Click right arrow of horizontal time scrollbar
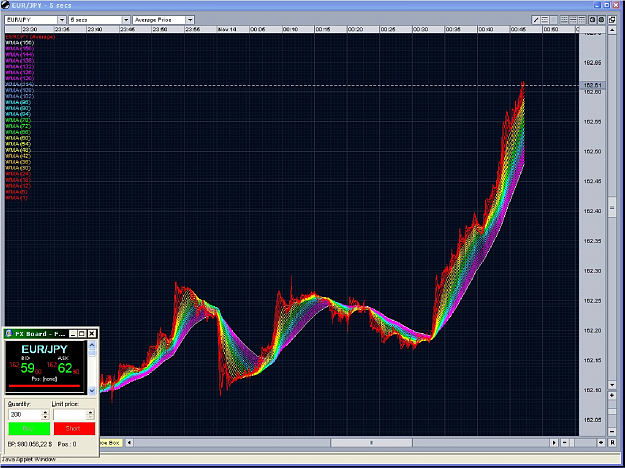This screenshot has height=468, width=625. tap(554, 442)
